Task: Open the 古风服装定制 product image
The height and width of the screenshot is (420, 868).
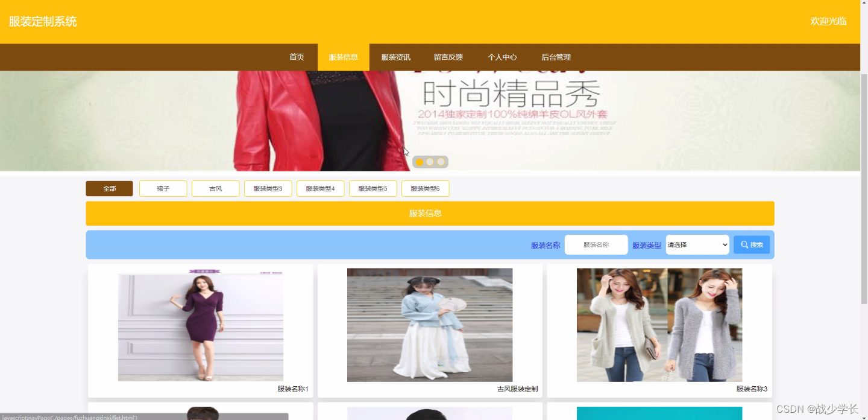Action: point(430,325)
